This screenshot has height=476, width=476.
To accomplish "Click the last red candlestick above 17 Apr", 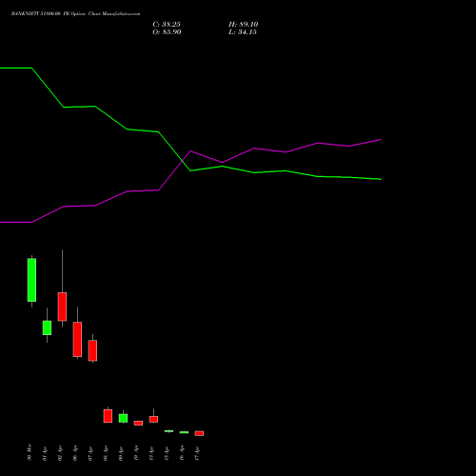I will point(199,433).
